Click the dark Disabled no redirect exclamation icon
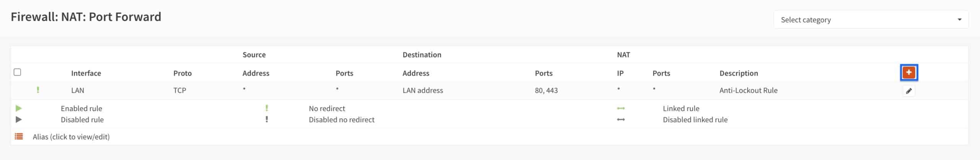 (267, 119)
